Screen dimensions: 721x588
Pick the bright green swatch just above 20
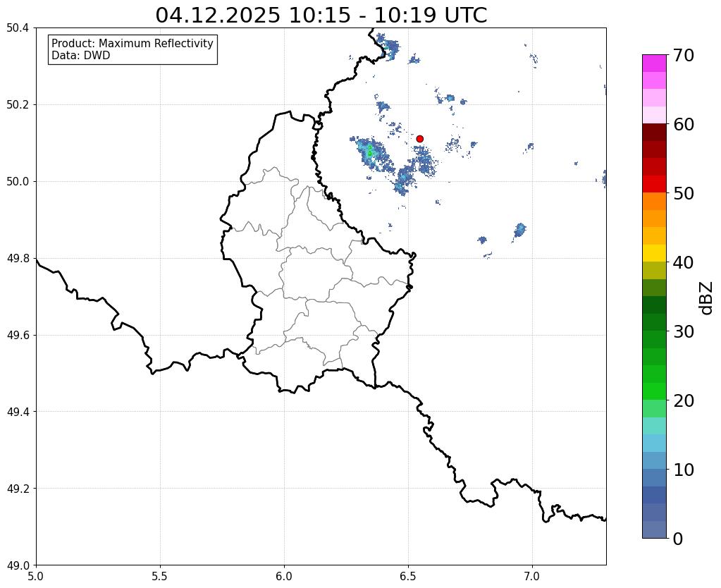(654, 391)
